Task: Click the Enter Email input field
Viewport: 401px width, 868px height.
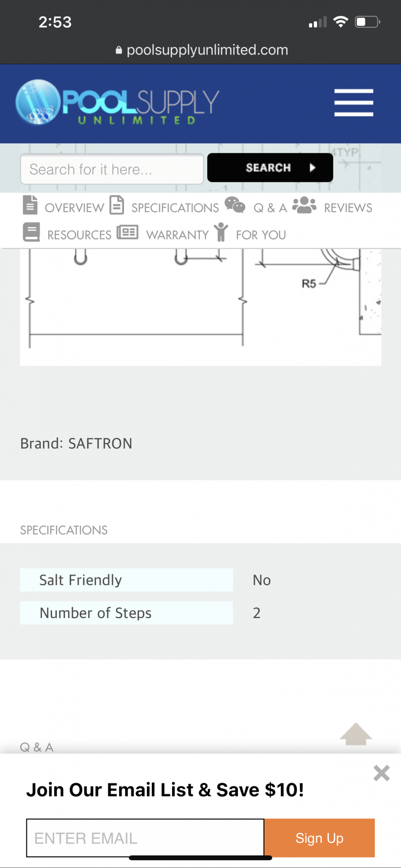Action: click(x=145, y=838)
